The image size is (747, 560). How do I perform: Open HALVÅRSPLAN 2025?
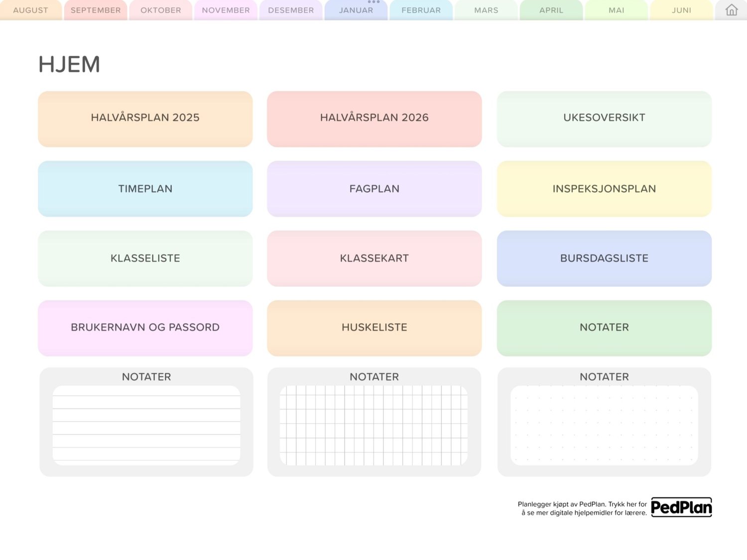[x=145, y=119]
